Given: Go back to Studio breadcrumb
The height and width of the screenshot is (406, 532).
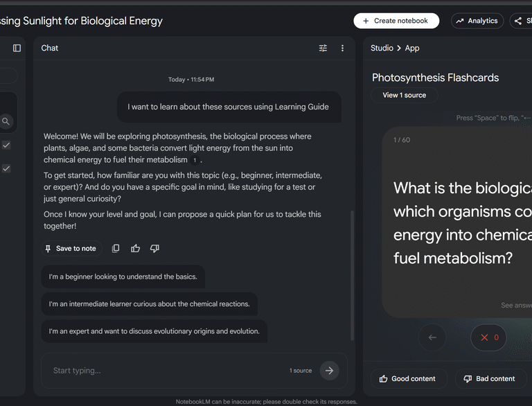Looking at the screenshot, I should tap(382, 48).
